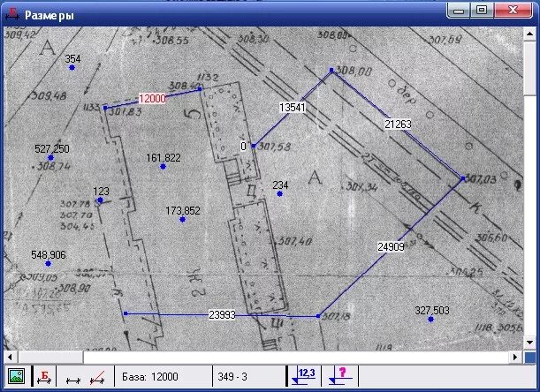Click the horizontal scrollbar right arrow
The image size is (540, 392).
point(515,358)
